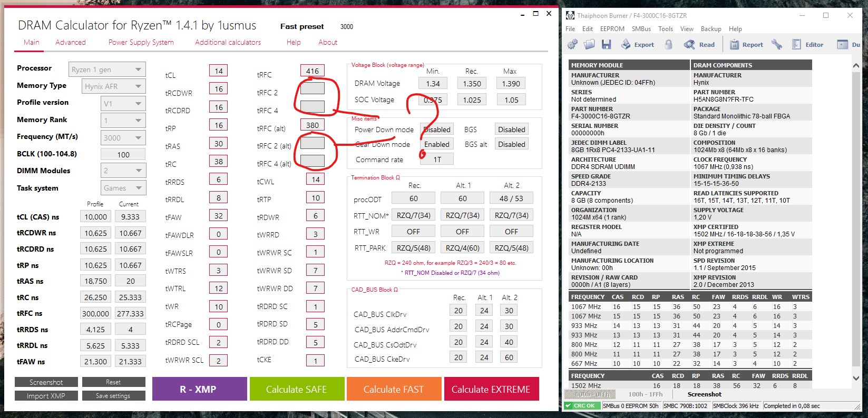Image resolution: width=868 pixels, height=418 pixels.
Task: Click the tRFC (alt) field showing 380
Action: 313,125
